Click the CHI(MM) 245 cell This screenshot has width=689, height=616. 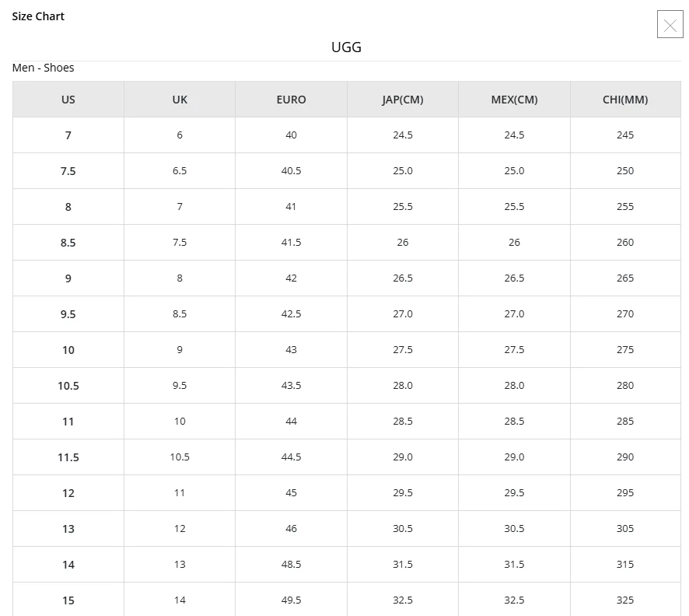[x=625, y=135]
